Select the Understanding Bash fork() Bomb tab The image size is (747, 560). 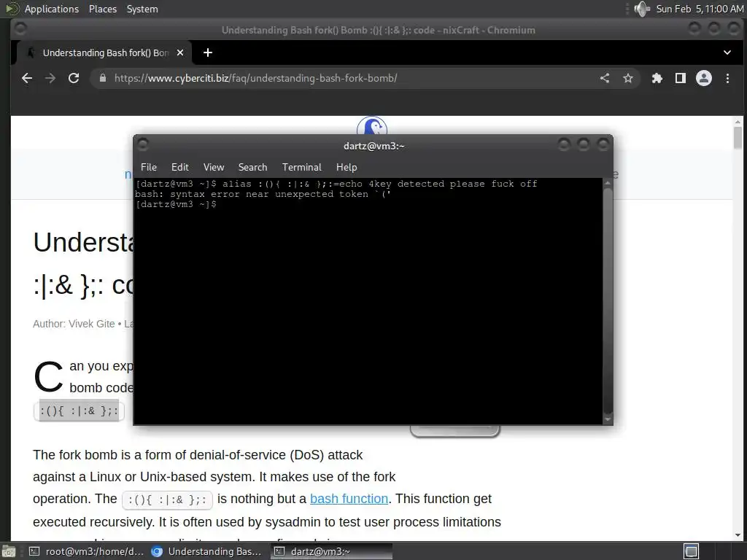coord(105,52)
